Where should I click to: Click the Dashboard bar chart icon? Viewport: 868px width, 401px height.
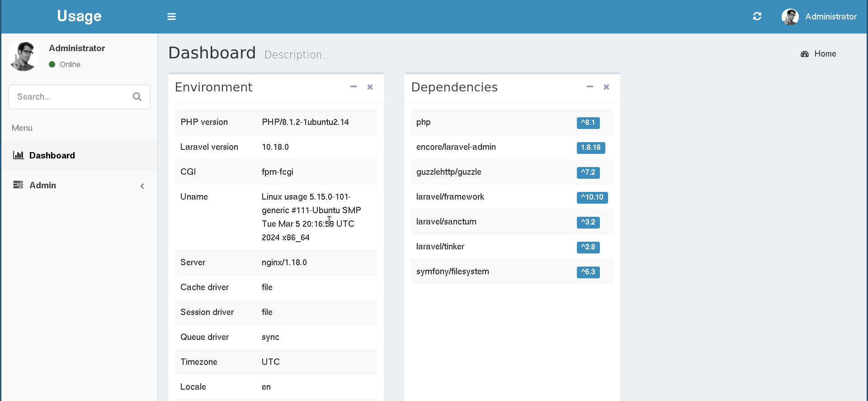click(19, 155)
